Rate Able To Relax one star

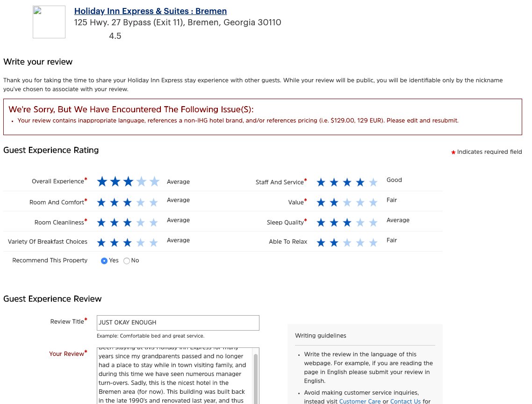321,243
